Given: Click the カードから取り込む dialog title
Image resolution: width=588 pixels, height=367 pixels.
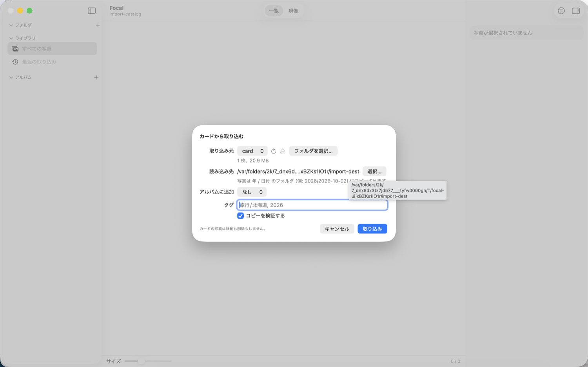Looking at the screenshot, I should click(221, 136).
